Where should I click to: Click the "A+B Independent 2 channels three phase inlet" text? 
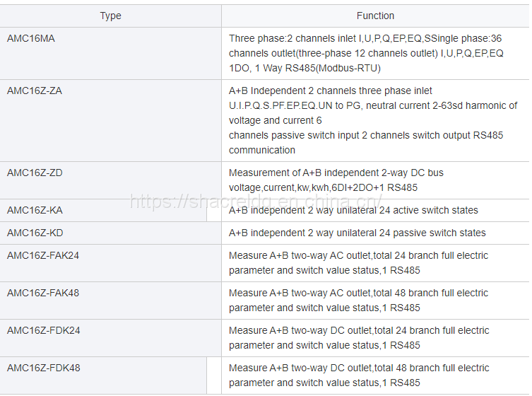331,91
